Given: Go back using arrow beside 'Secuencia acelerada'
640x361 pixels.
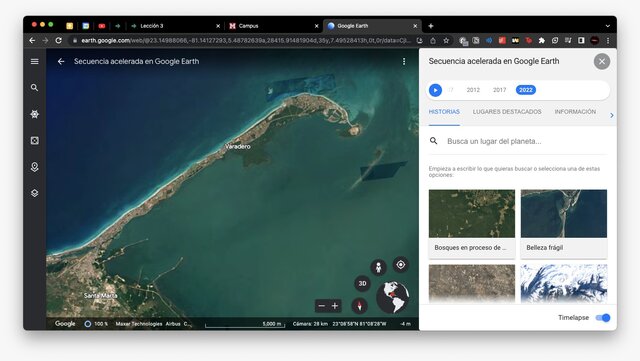Looking at the screenshot, I should (x=61, y=61).
